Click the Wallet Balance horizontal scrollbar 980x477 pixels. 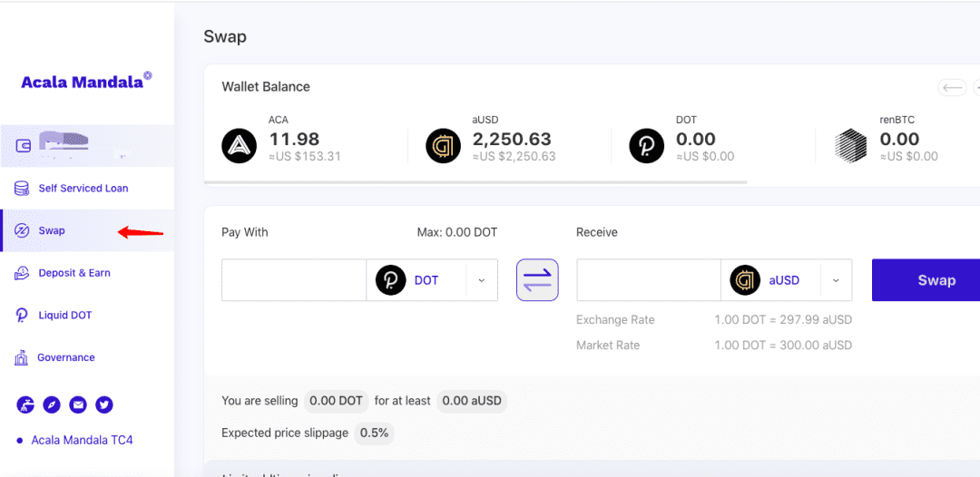(x=475, y=182)
